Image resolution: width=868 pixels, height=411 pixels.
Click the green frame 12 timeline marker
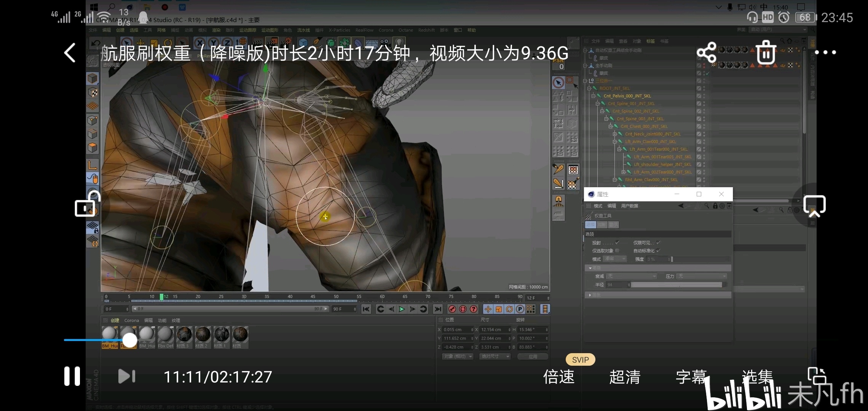[161, 296]
